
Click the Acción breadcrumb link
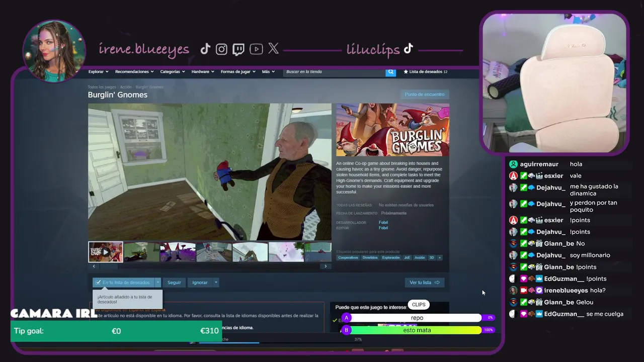coord(126,87)
